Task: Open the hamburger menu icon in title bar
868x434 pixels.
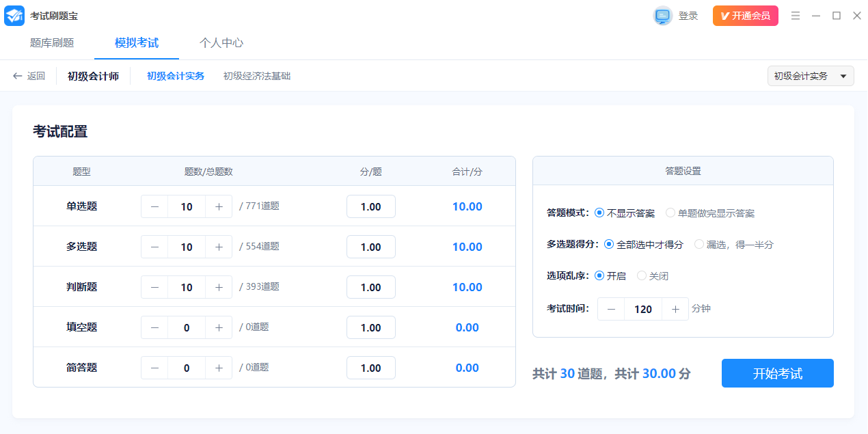Action: click(x=796, y=16)
